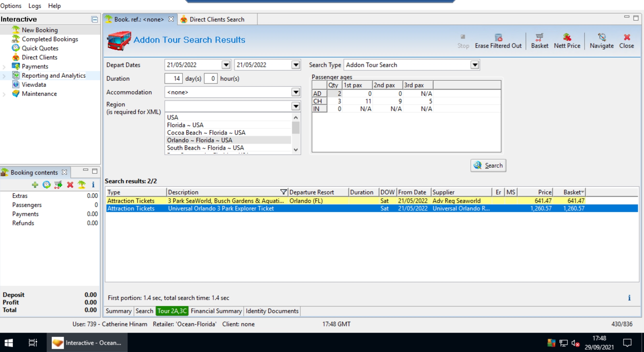The height and width of the screenshot is (352, 644).
Task: Select 'Orlando ~ Florida ~ USA' region
Action: click(x=228, y=140)
